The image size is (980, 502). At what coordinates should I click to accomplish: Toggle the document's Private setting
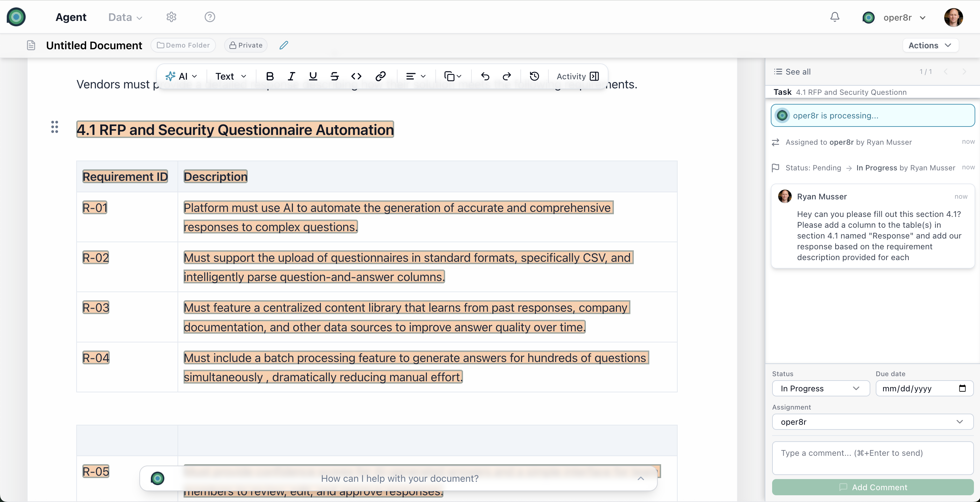pos(245,45)
